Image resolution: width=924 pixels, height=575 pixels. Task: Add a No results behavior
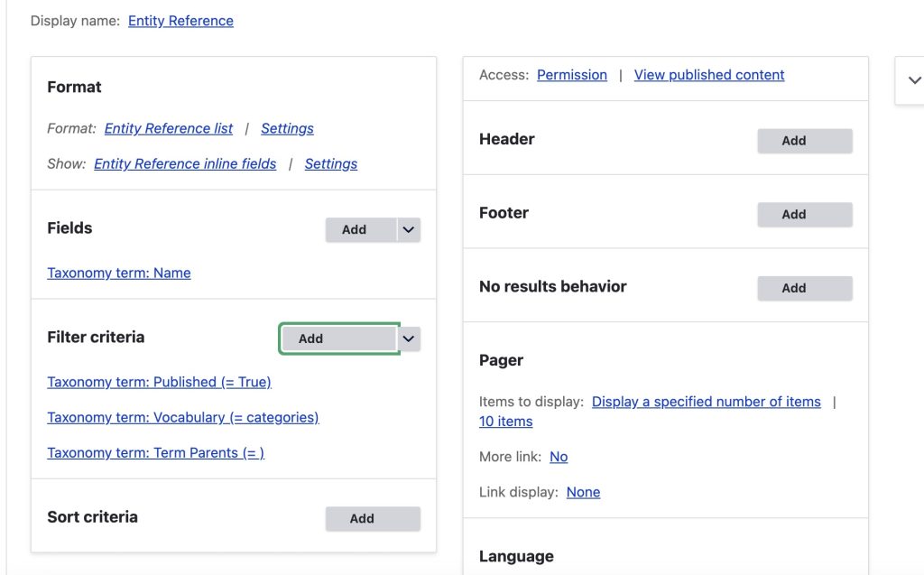(804, 288)
